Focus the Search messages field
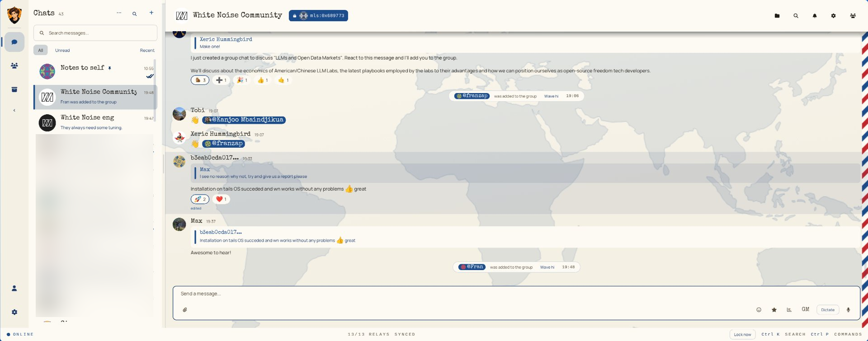The image size is (868, 341). coord(95,33)
